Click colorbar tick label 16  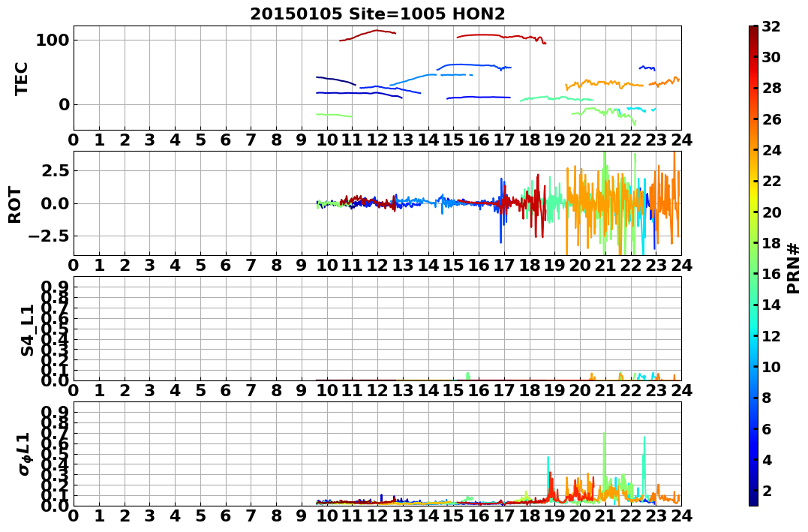click(771, 274)
